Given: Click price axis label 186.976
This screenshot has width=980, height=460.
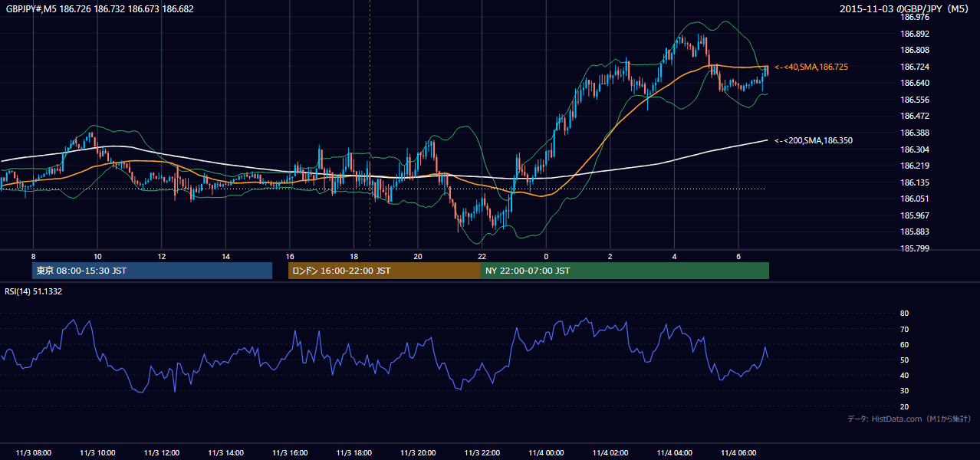Looking at the screenshot, I should click(x=914, y=17).
